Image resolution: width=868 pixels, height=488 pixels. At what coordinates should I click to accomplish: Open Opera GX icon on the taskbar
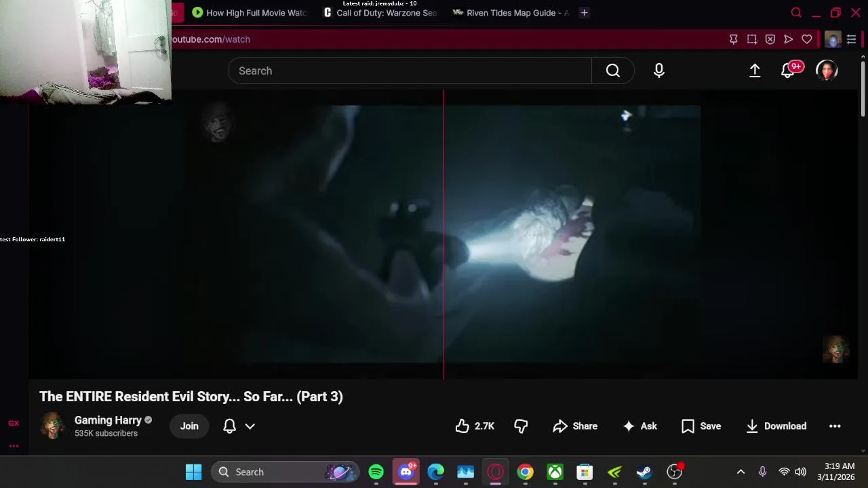click(x=496, y=472)
